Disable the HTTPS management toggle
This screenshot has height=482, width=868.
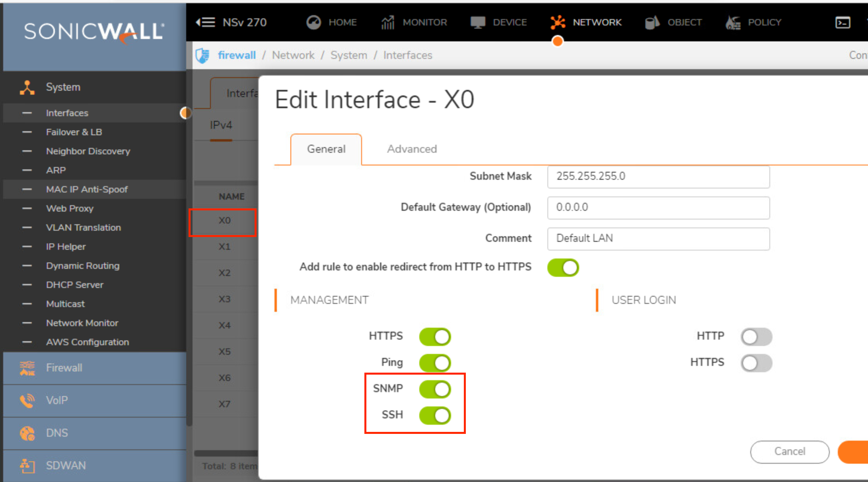[435, 336]
